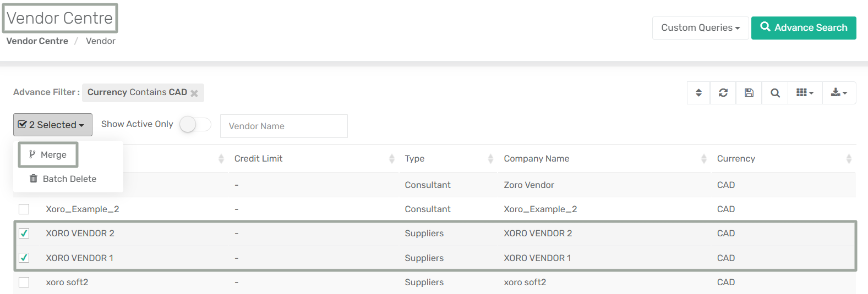The width and height of the screenshot is (868, 294).
Task: Remove the Currency Contains CAD filter
Action: [x=194, y=93]
